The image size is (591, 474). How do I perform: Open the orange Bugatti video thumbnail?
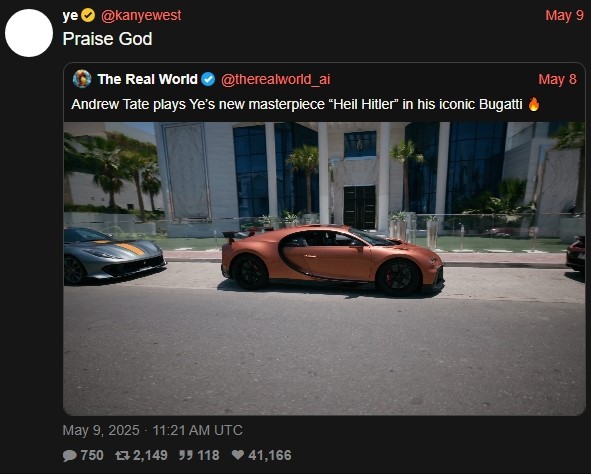[325, 268]
